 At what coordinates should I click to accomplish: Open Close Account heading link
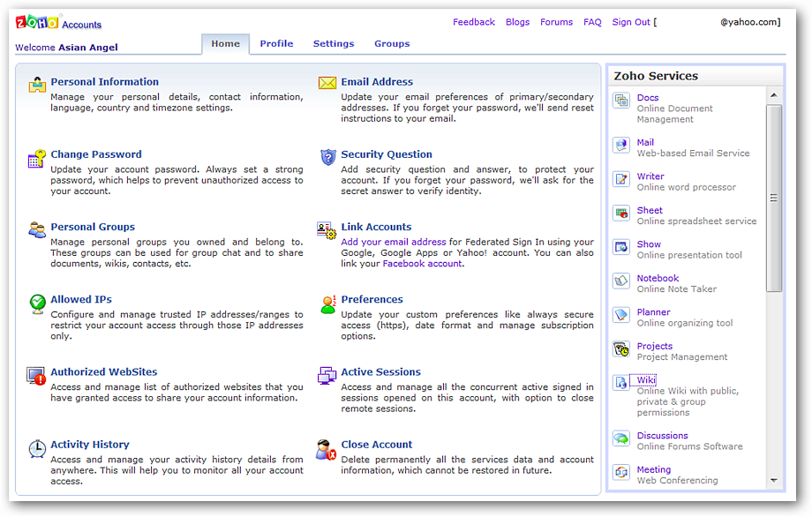coord(377,444)
